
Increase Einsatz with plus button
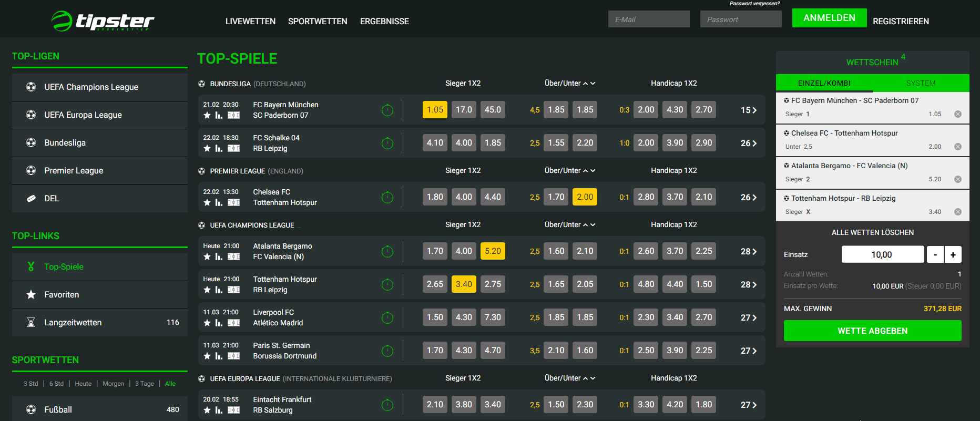(953, 254)
